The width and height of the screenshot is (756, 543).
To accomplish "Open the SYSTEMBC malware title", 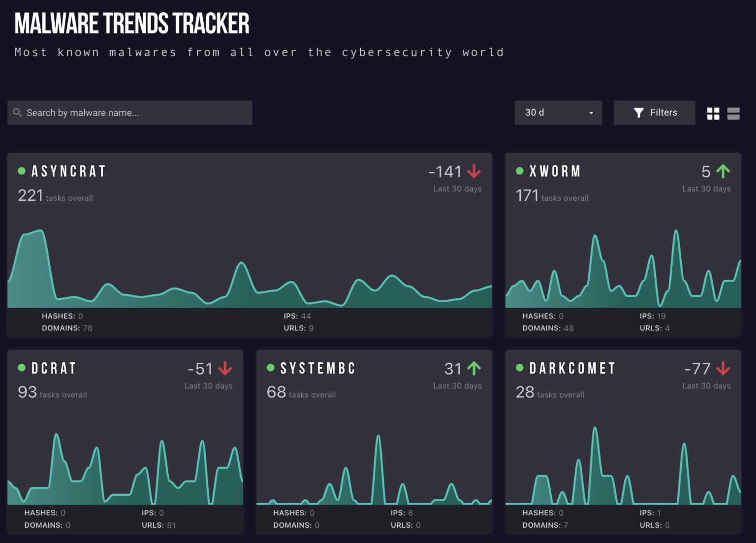I will coord(318,368).
